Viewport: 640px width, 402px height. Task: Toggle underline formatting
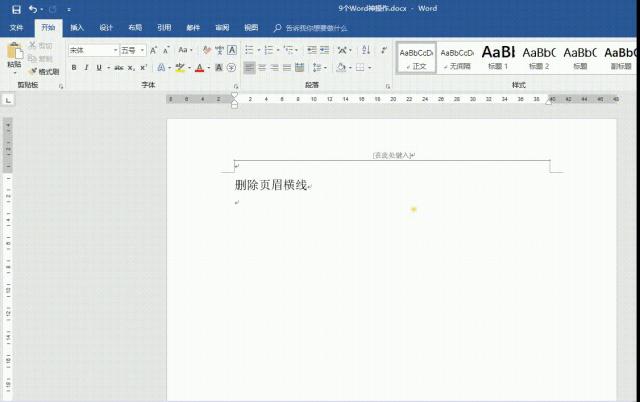[99, 68]
